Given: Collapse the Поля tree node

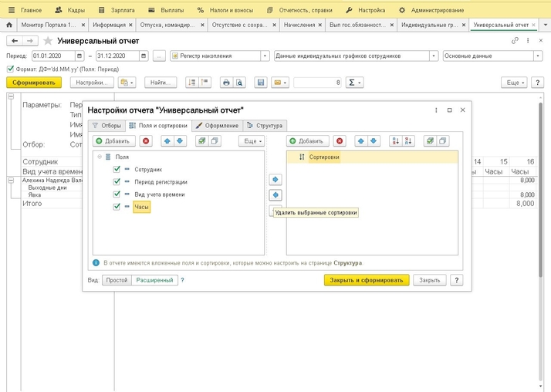Looking at the screenshot, I should (x=100, y=157).
